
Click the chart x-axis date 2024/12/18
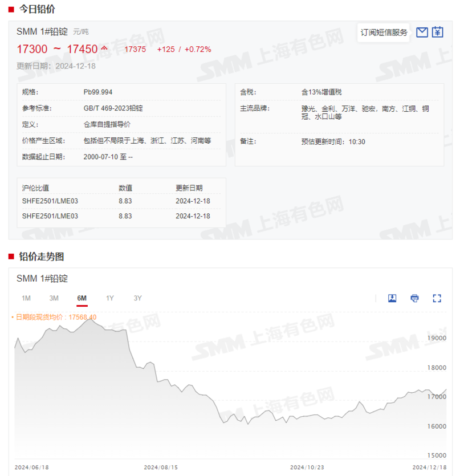pos(429,467)
